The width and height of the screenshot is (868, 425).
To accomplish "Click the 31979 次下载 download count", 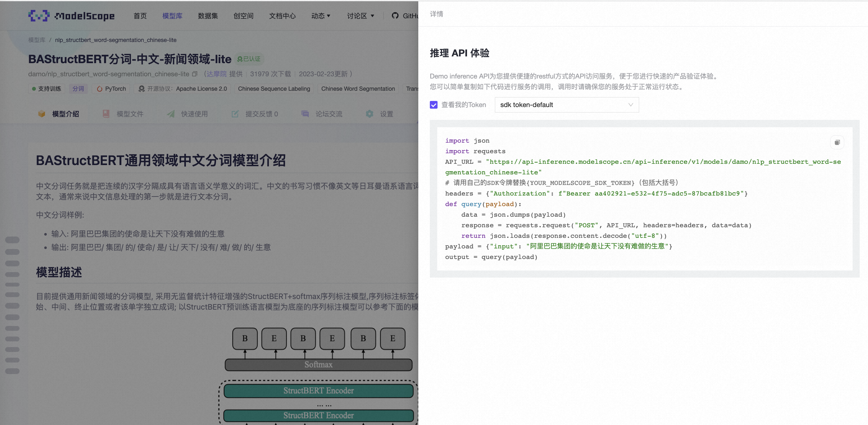I will [270, 74].
